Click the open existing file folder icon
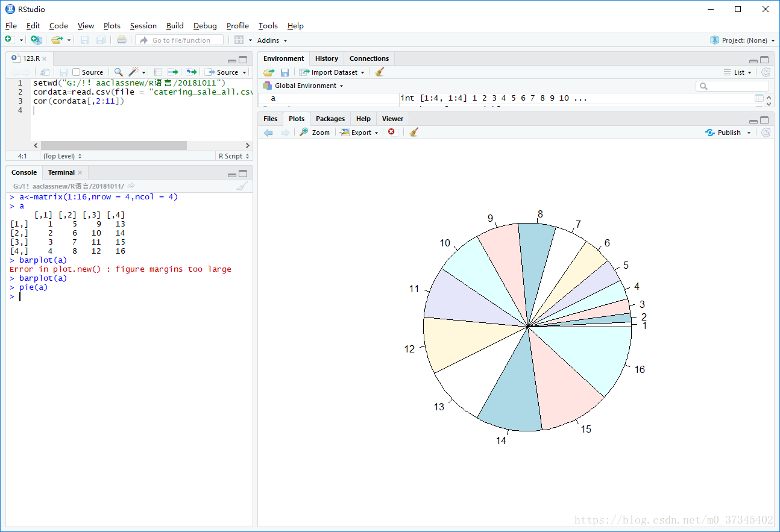Image resolution: width=780 pixels, height=532 pixels. pyautogui.click(x=57, y=40)
